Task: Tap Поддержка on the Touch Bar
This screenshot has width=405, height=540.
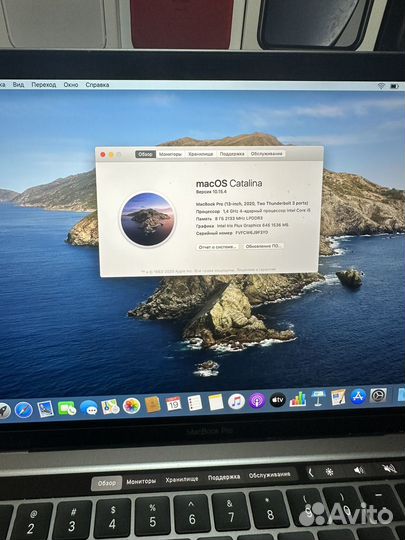Action: click(224, 477)
